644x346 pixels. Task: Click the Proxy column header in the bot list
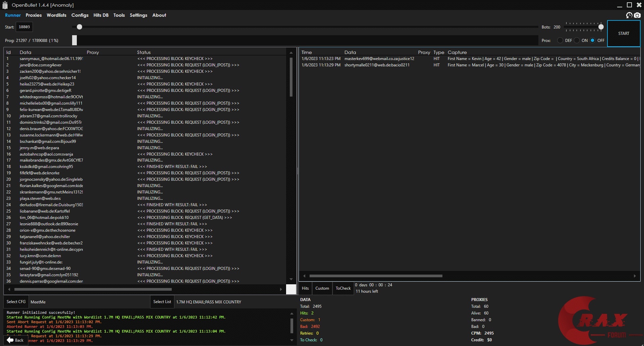pos(93,52)
